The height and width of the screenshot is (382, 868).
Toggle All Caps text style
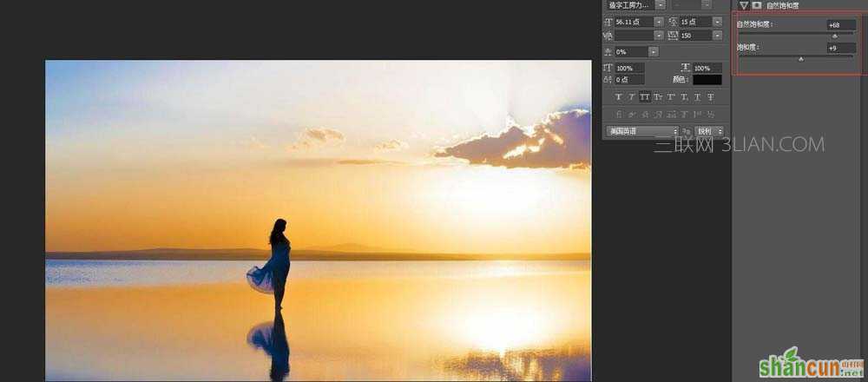645,97
